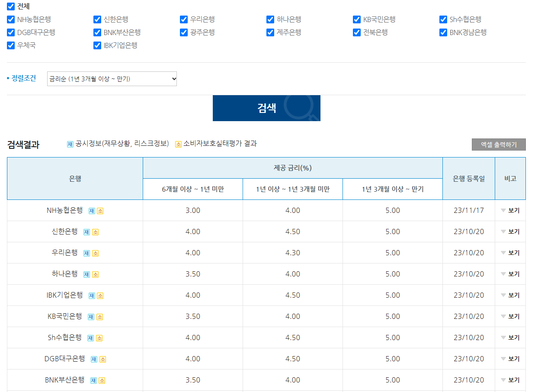Toggle the Sh수협은행 filter checkbox
Viewport: 538px width, 392px height.
click(x=443, y=19)
